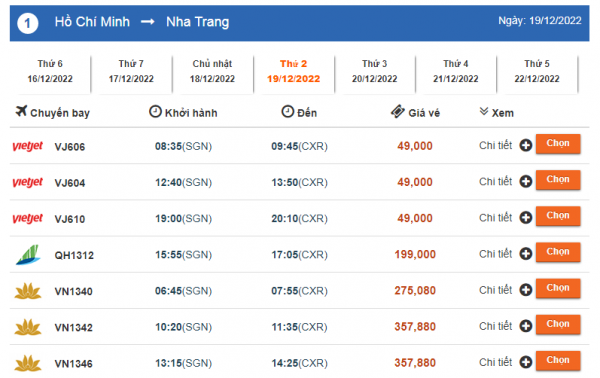Choose flight VN1346 with Chọn button
This screenshot has height=378, width=600.
558,360
